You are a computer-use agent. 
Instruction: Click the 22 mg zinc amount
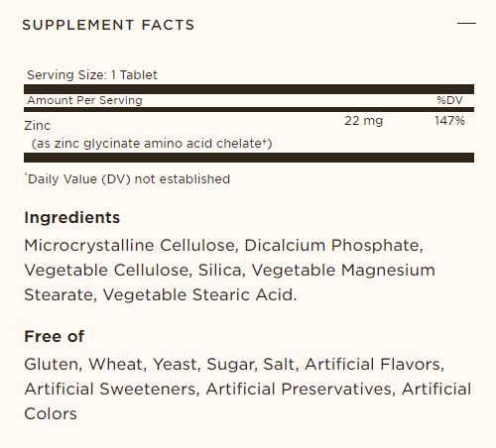coord(363,121)
